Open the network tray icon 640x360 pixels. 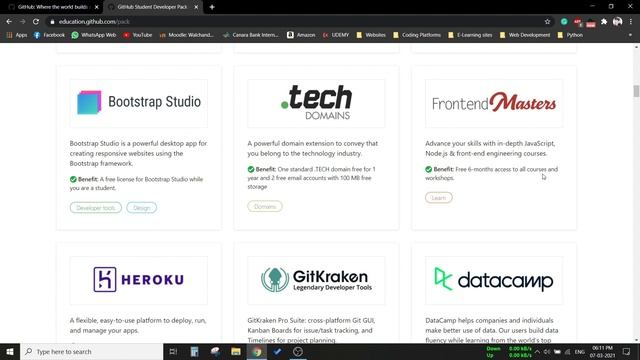coord(567,351)
